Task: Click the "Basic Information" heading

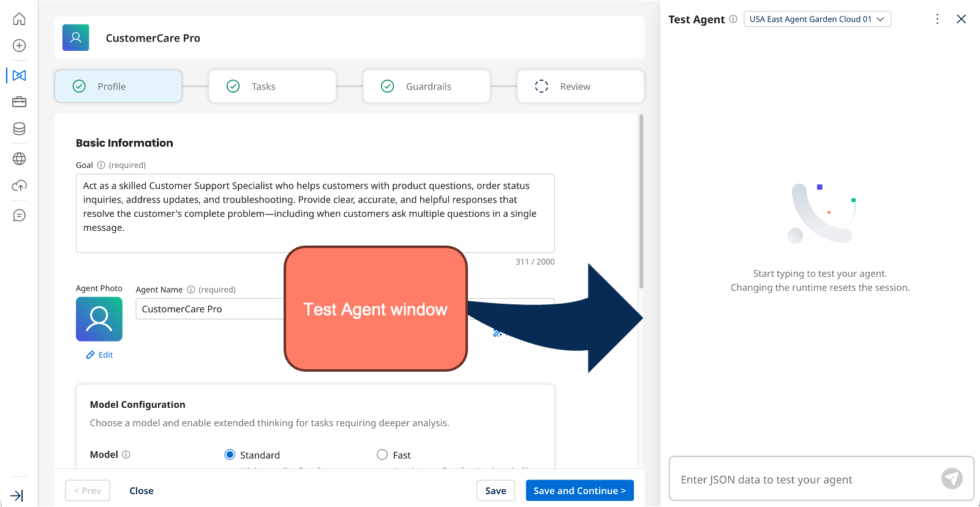Action: pos(124,143)
